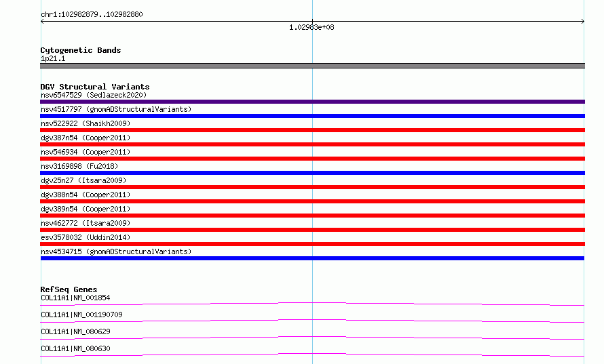604x364 pixels.
Task: Open variant dgv25n27 (Itsara2009) label
Action: coord(83,180)
